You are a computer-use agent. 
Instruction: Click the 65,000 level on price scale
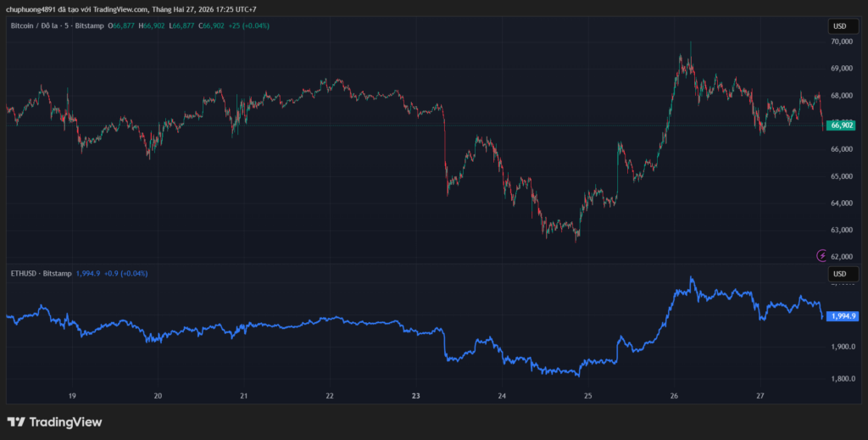[840, 176]
